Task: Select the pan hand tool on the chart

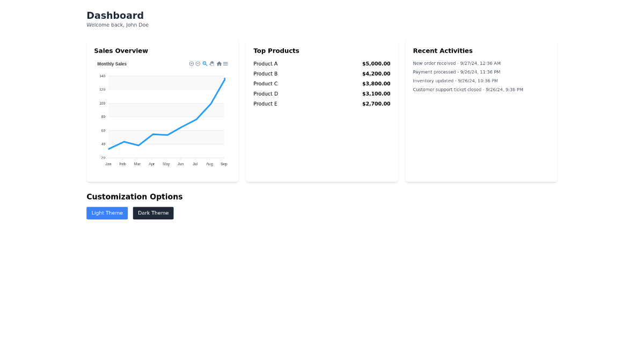Action: pos(211,63)
